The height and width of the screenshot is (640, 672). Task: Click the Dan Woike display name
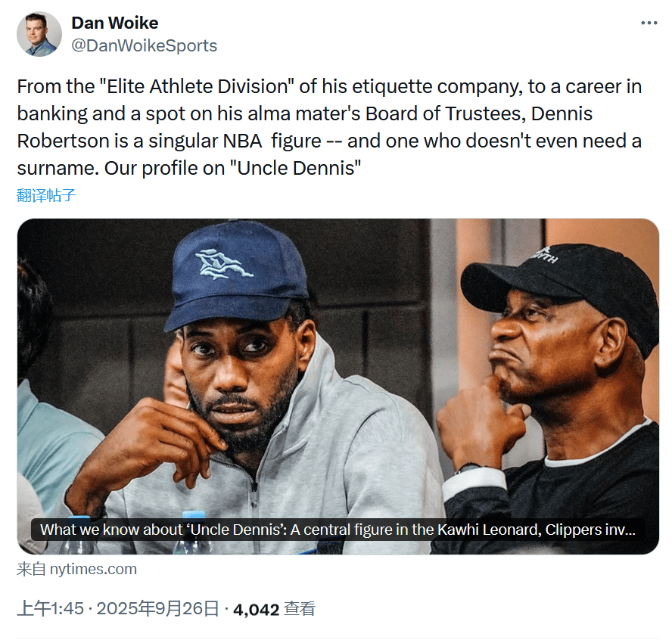click(115, 23)
